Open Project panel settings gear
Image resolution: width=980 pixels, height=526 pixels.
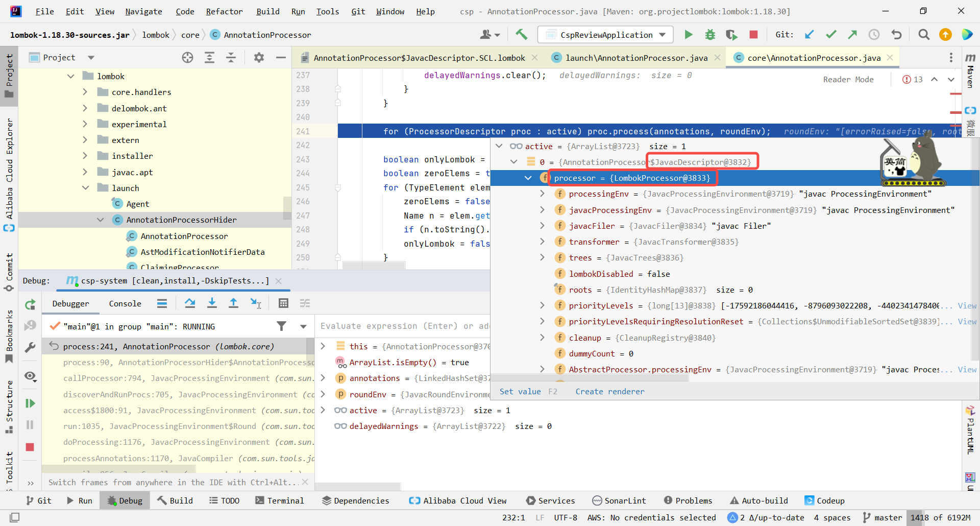(x=259, y=58)
